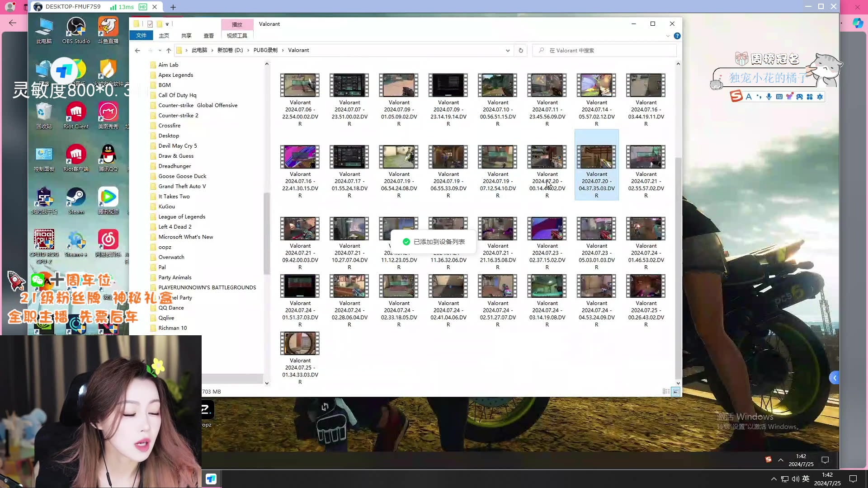Open 回收站 recycle bin icon

(44, 115)
